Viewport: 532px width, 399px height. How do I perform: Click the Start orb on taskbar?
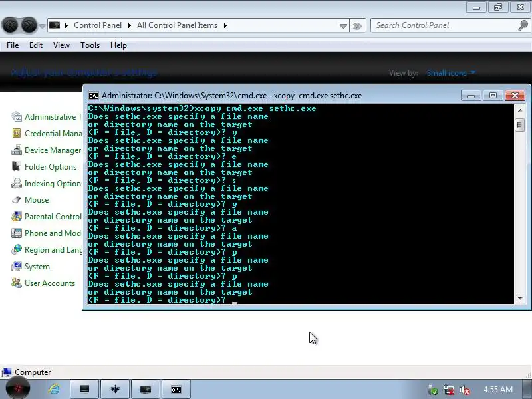pos(17,389)
